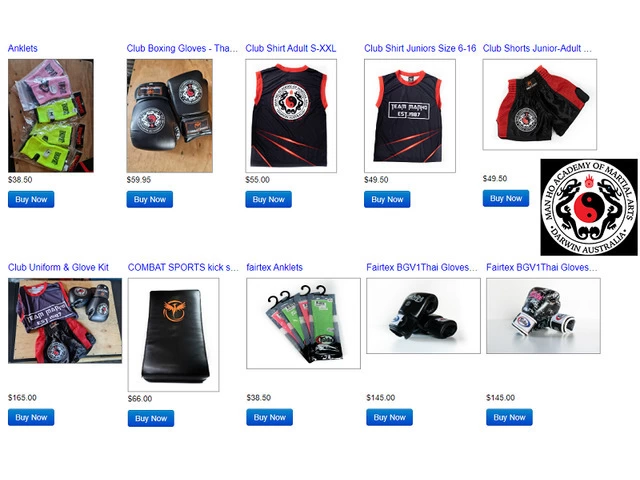Select the black kick shield product image
Screen dimensions: 640x480
click(x=173, y=335)
